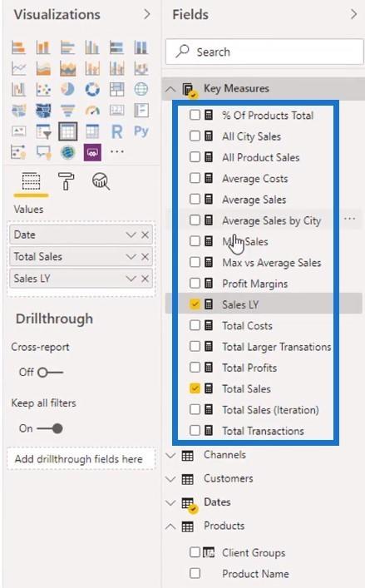Select the Gauge visualization icon
The image size is (365, 588).
(x=92, y=111)
